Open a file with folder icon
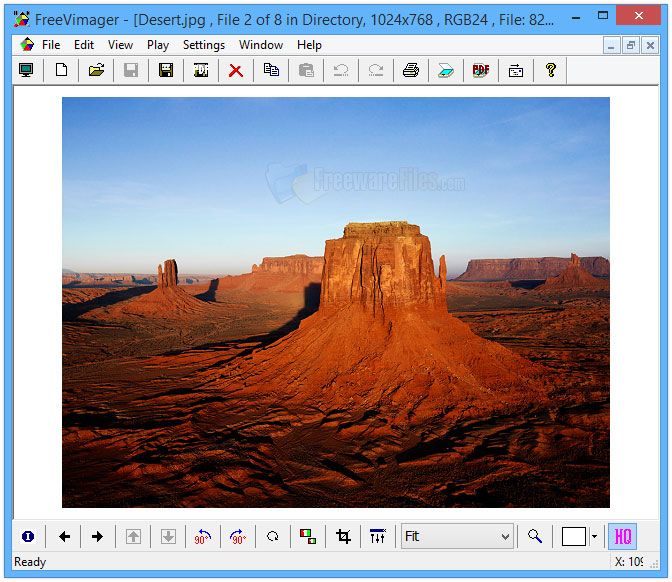 tap(96, 70)
